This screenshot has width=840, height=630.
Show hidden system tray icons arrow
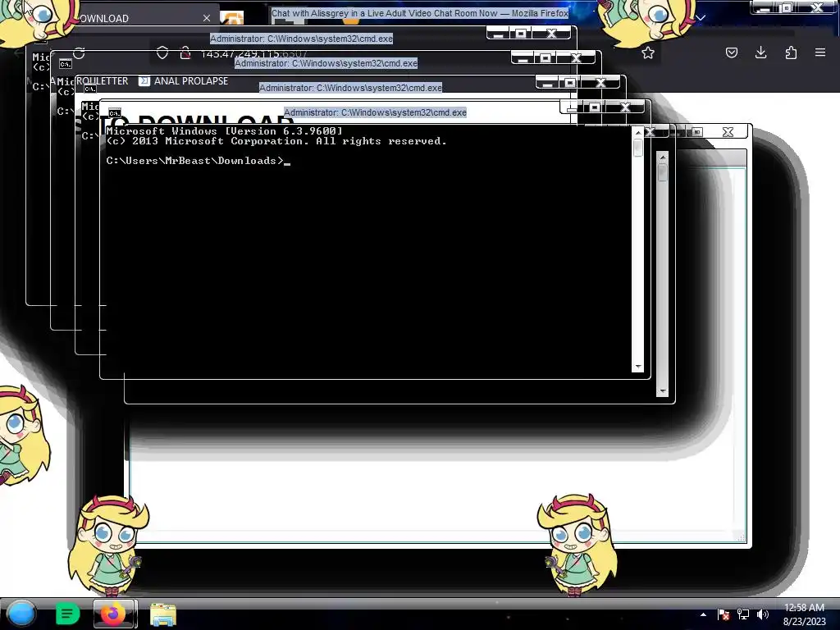[x=703, y=614]
